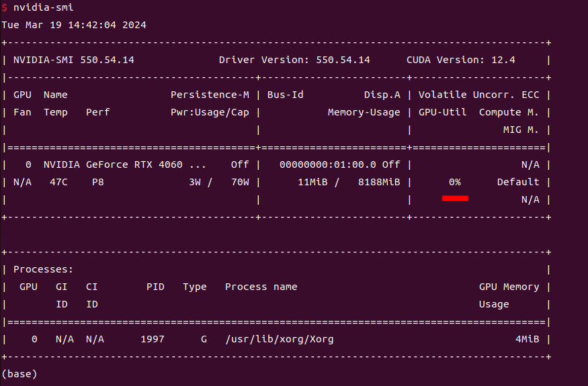Click the Temp column header

click(x=56, y=112)
